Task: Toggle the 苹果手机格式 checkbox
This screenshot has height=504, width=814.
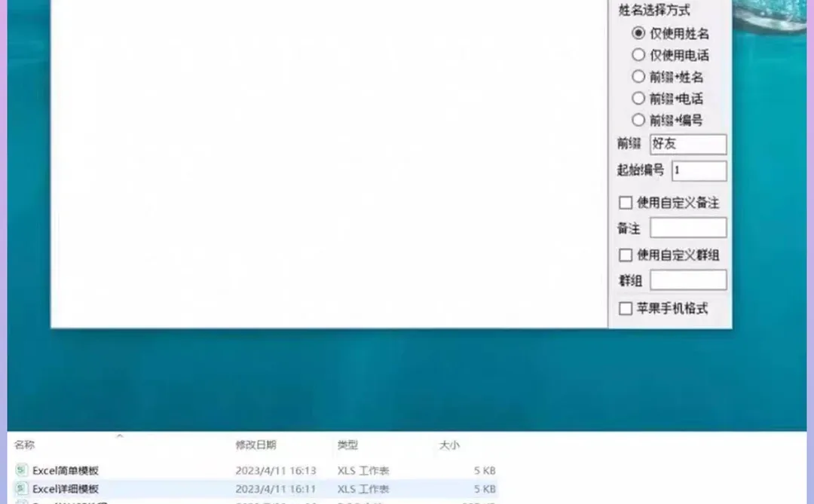Action: (625, 307)
